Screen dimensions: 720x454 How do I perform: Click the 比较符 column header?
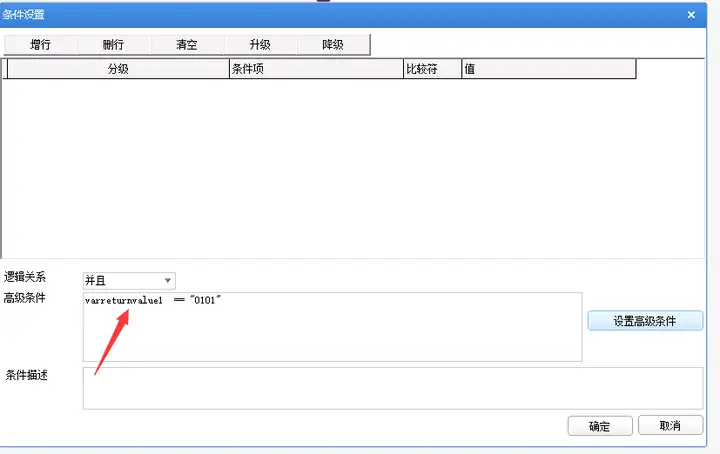432,69
